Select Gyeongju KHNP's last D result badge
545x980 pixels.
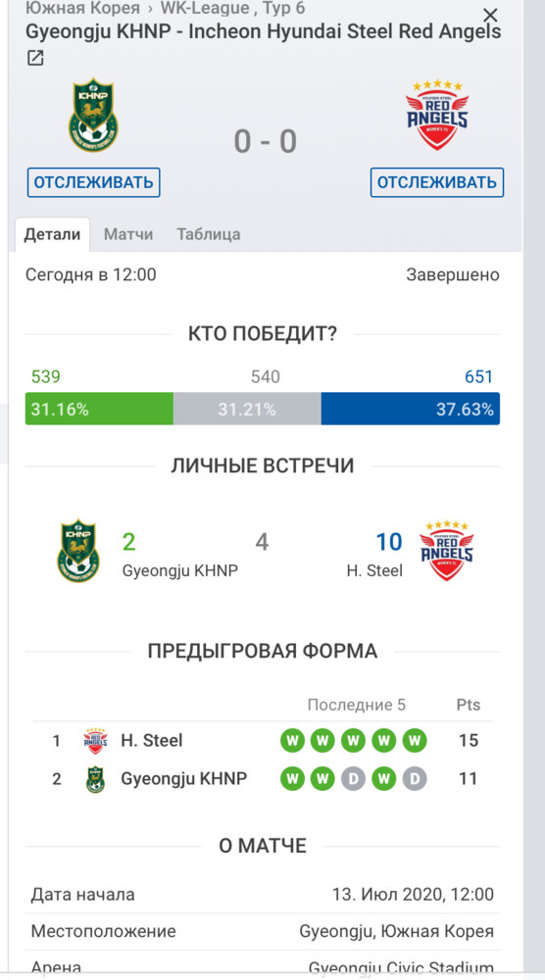pos(414,779)
